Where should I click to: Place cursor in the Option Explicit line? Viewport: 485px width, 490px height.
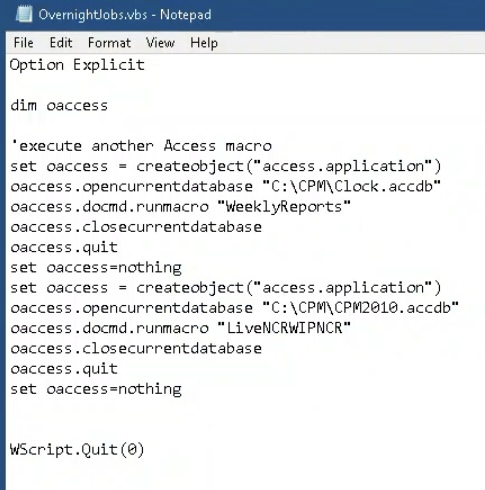tap(77, 65)
